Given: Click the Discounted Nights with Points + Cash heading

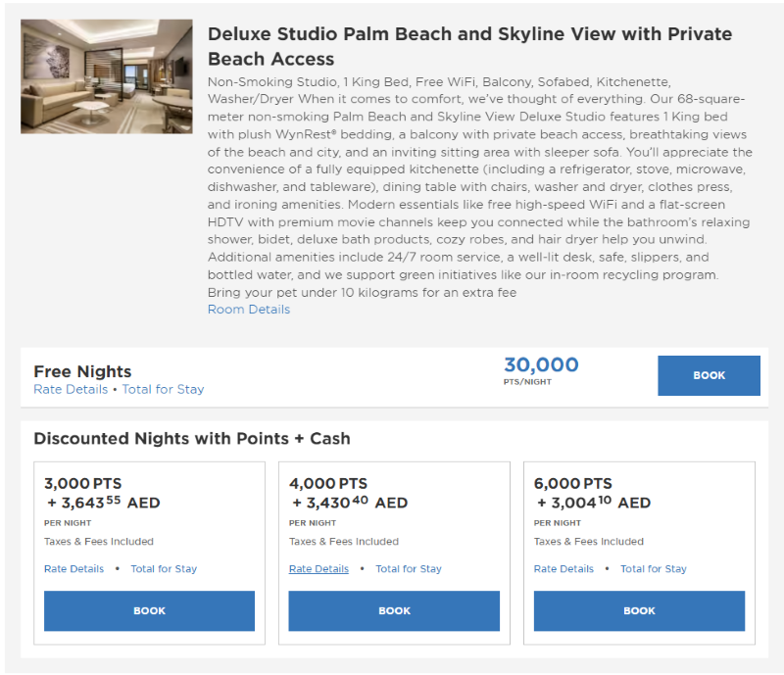Looking at the screenshot, I should click(191, 439).
